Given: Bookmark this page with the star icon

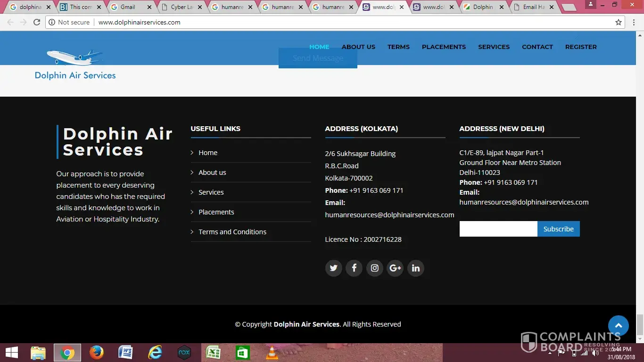Looking at the screenshot, I should pyautogui.click(x=619, y=22).
